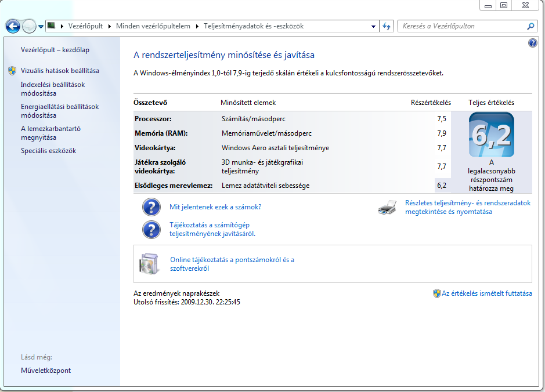Click the software box icon
This screenshot has width=545, height=392.
(x=150, y=264)
